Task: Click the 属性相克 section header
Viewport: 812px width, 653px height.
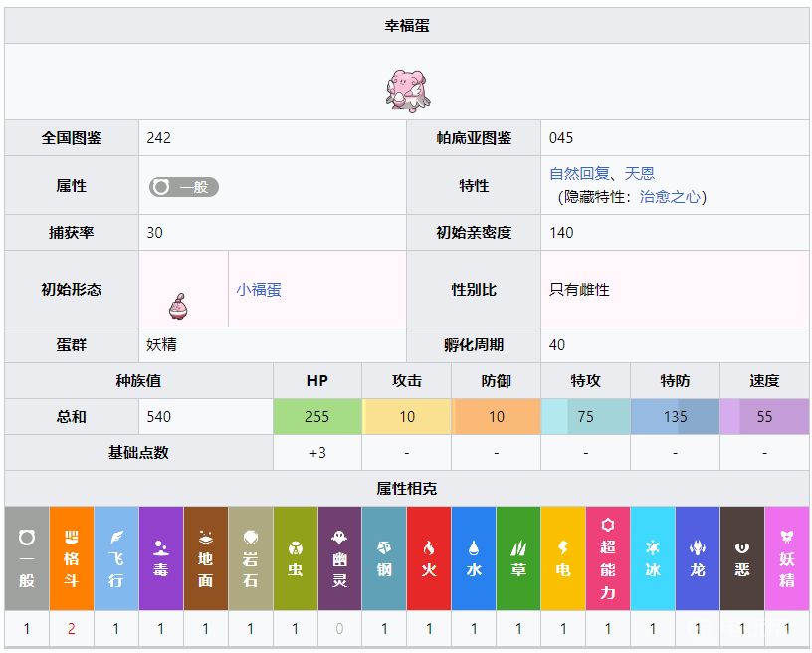Action: coord(407,489)
